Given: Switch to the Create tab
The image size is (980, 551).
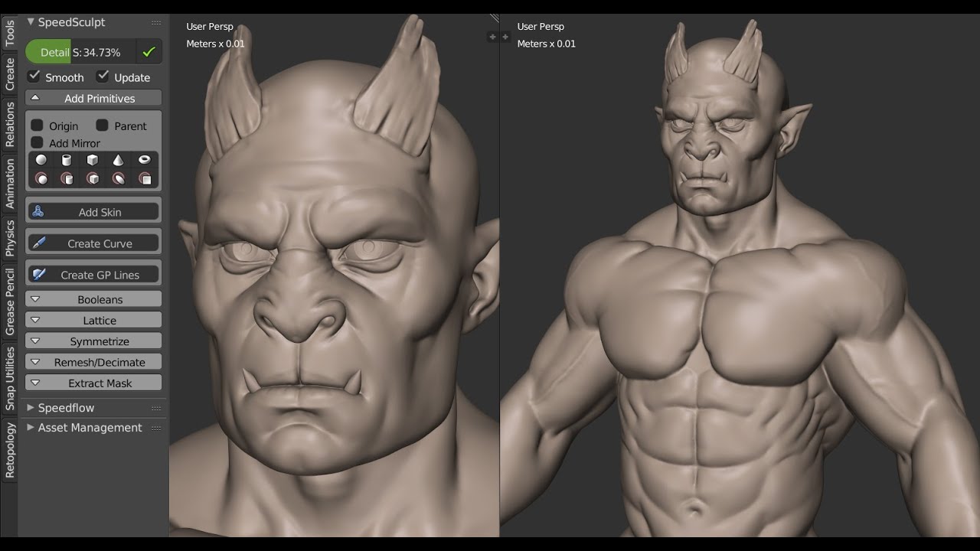Looking at the screenshot, I should pyautogui.click(x=9, y=73).
